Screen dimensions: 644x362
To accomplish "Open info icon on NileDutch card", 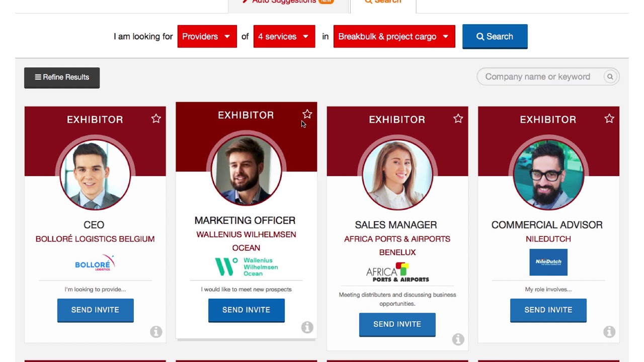I will [609, 332].
